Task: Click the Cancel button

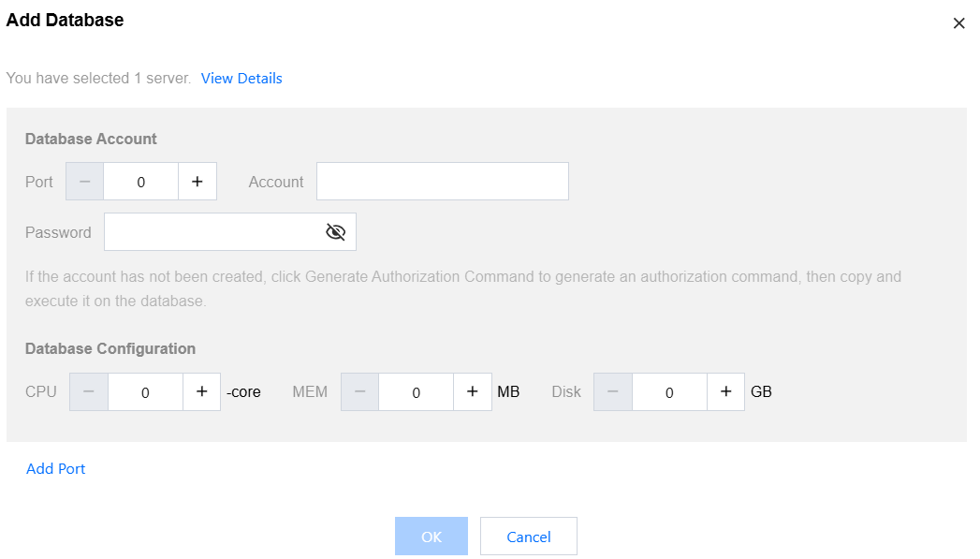Action: pos(529,537)
